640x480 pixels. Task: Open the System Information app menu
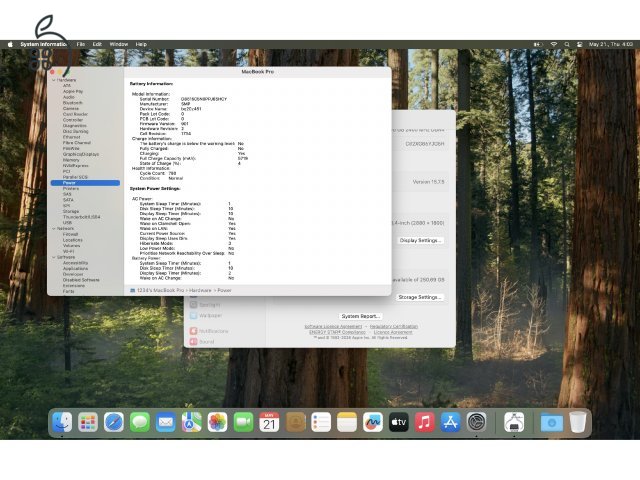[43, 44]
